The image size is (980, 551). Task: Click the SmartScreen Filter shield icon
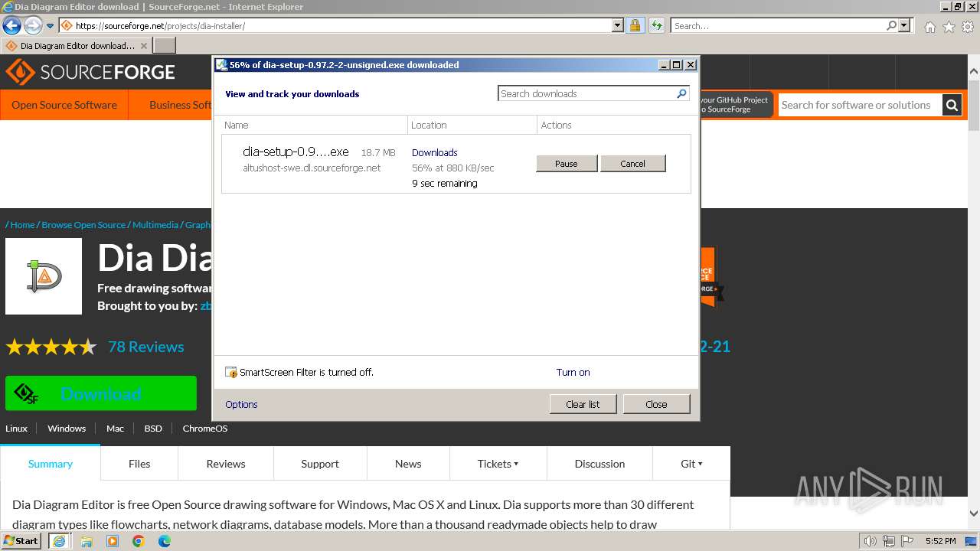[231, 372]
